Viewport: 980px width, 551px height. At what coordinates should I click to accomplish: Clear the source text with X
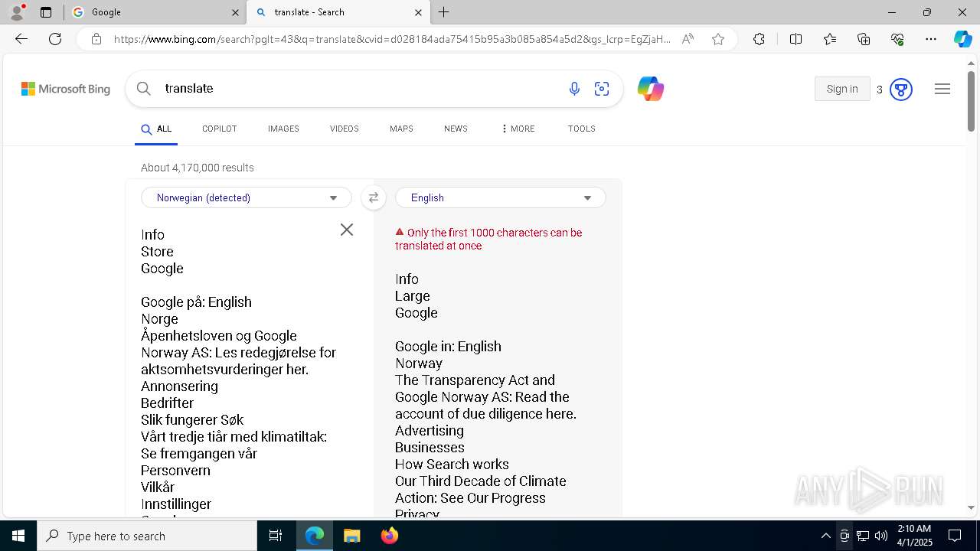(x=347, y=230)
